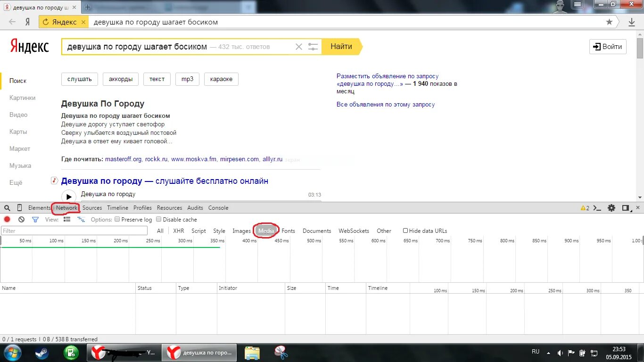Show the console drawer icon

click(598, 208)
